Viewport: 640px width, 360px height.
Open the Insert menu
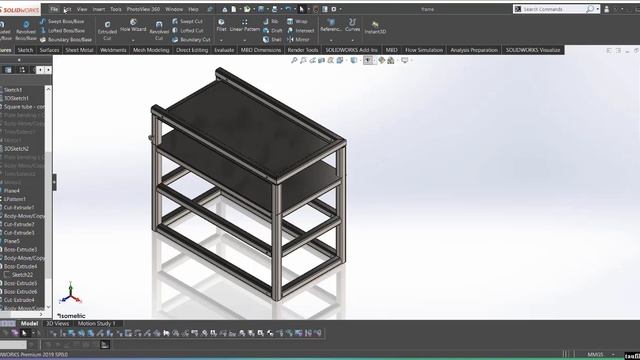(x=98, y=9)
